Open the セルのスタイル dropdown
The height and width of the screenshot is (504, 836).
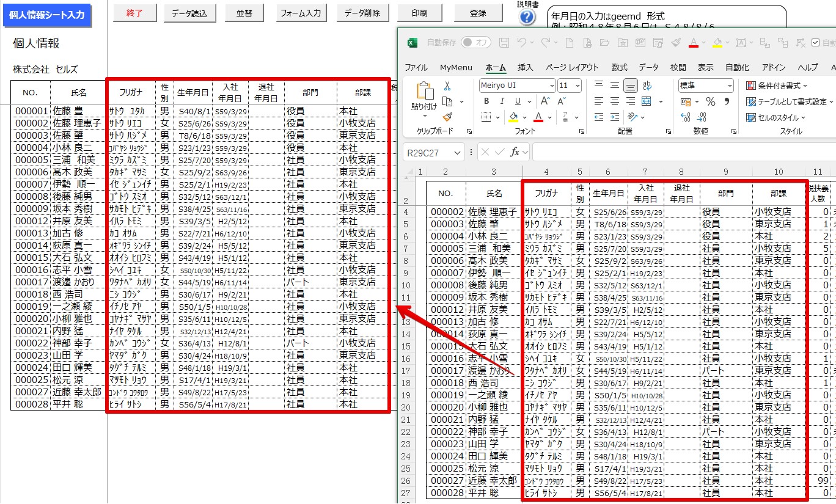click(776, 117)
